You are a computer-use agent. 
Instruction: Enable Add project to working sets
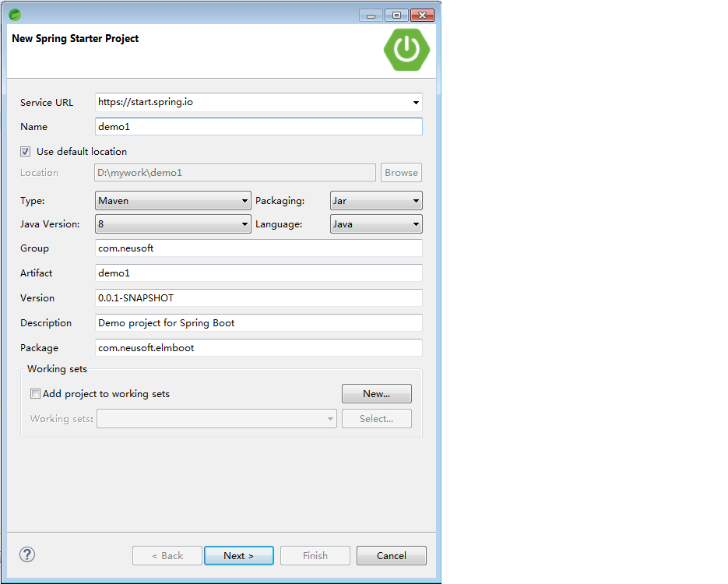pos(35,394)
